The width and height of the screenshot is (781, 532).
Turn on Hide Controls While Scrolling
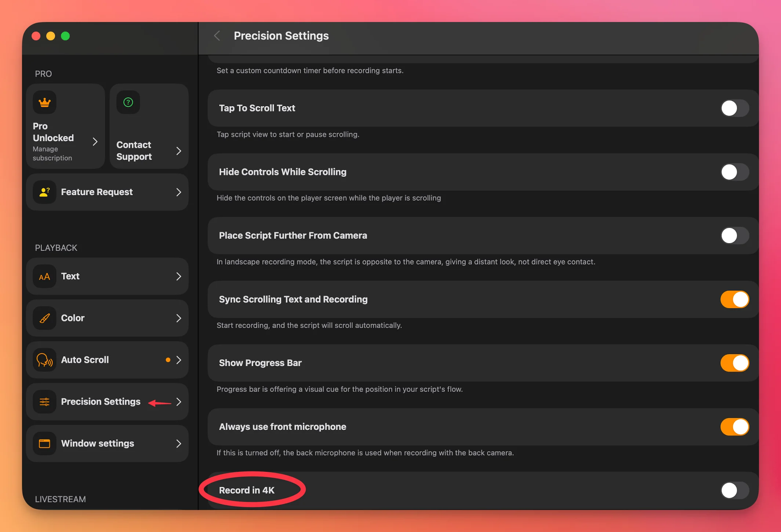(734, 172)
